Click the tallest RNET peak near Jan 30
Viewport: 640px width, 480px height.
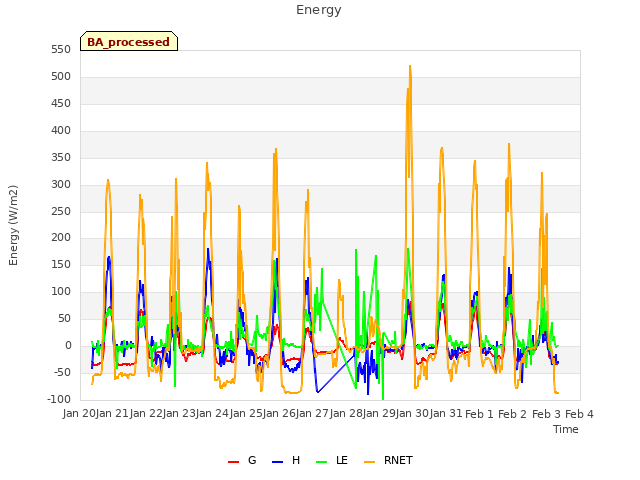[410, 66]
